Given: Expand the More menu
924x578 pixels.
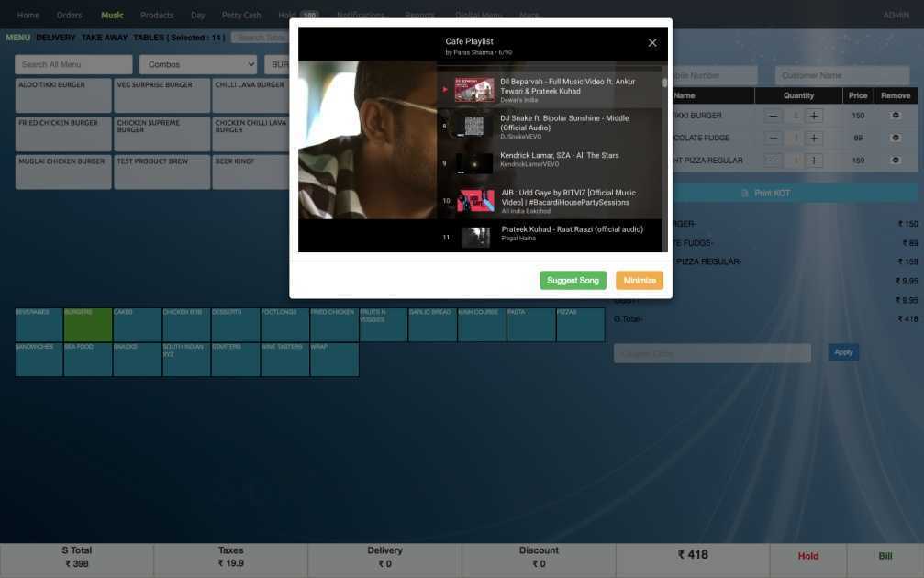Looking at the screenshot, I should tap(529, 15).
